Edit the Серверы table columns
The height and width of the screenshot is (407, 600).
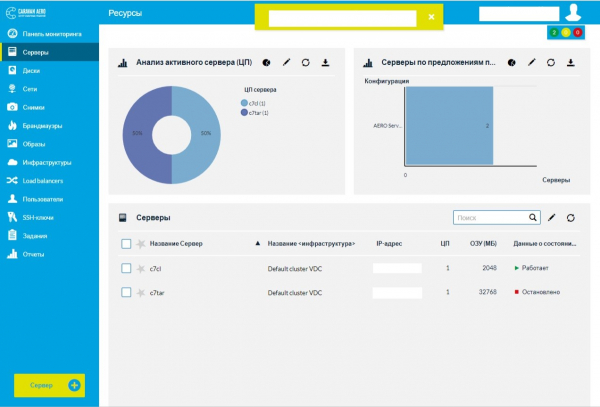(x=551, y=217)
